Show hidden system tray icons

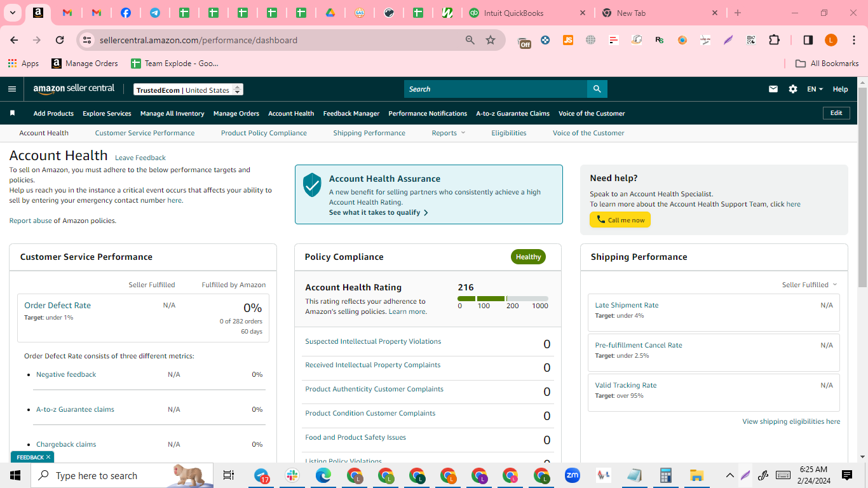[x=729, y=475]
